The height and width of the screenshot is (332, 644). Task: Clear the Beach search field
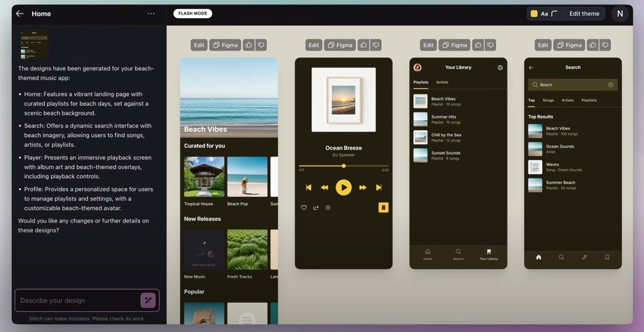(611, 85)
